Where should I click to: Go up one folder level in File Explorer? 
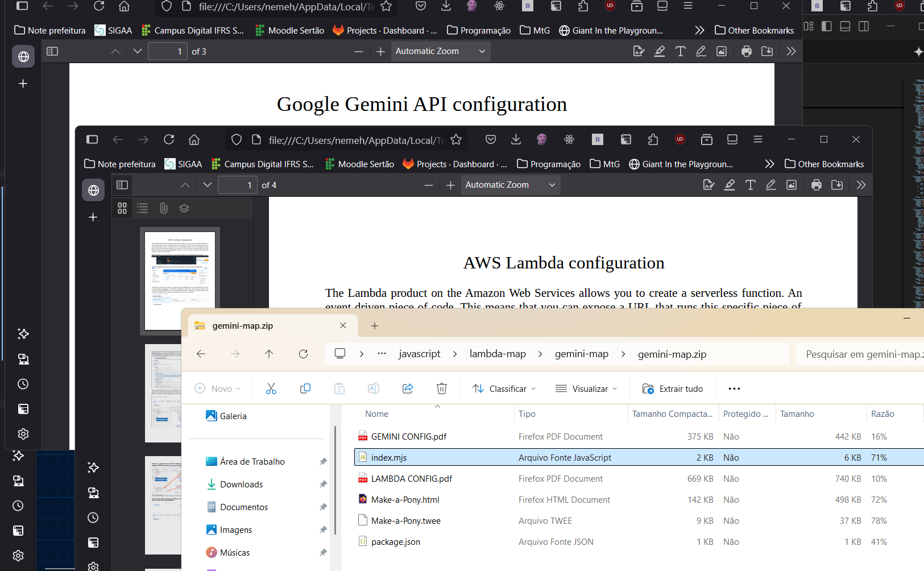tap(269, 354)
